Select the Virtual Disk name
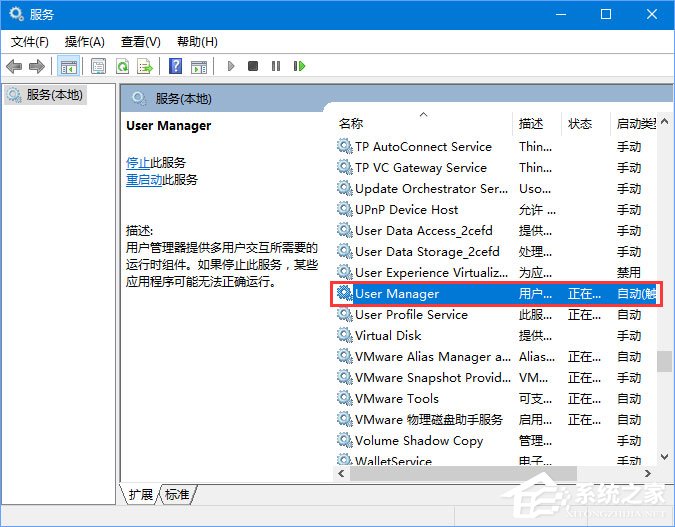 point(388,335)
